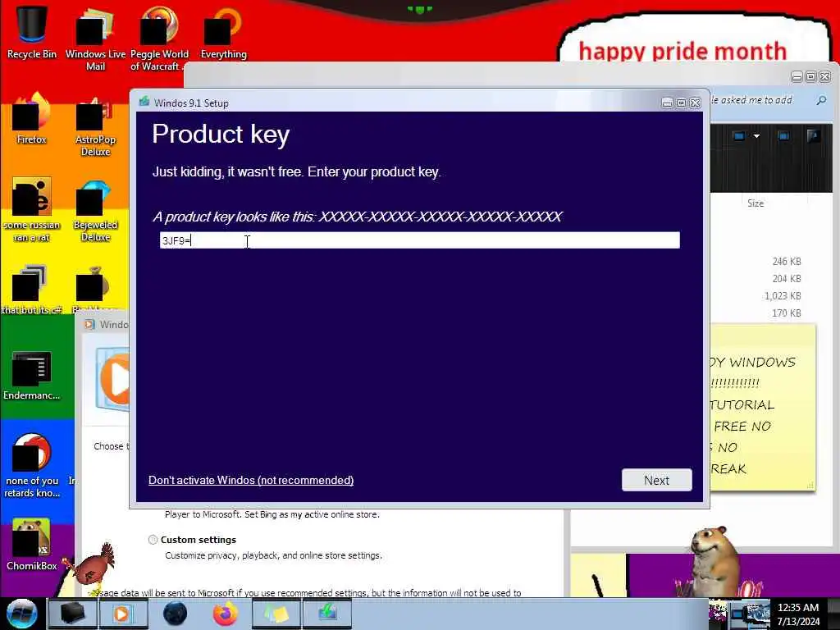Click the search magnifier in explorer window
The width and height of the screenshot is (840, 630).
pyautogui.click(x=821, y=100)
